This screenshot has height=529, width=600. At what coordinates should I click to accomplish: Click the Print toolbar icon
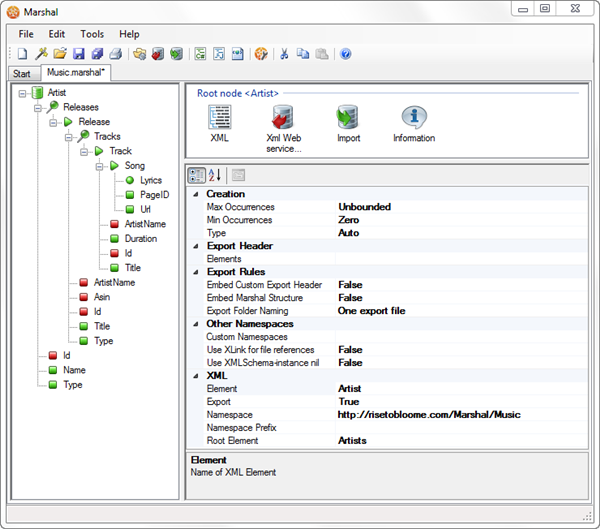click(x=116, y=54)
